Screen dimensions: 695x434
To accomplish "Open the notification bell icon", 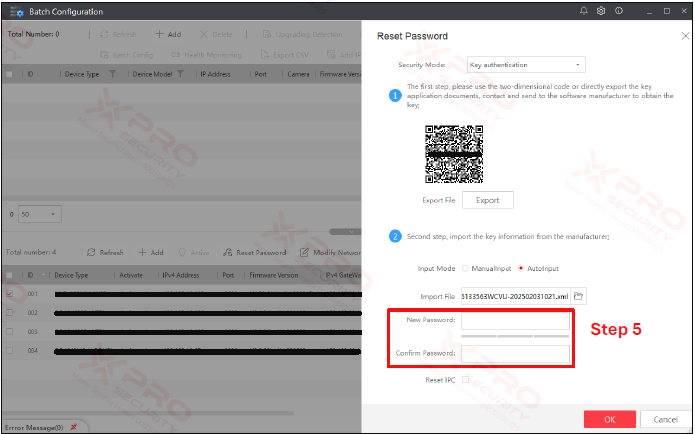I will (583, 11).
